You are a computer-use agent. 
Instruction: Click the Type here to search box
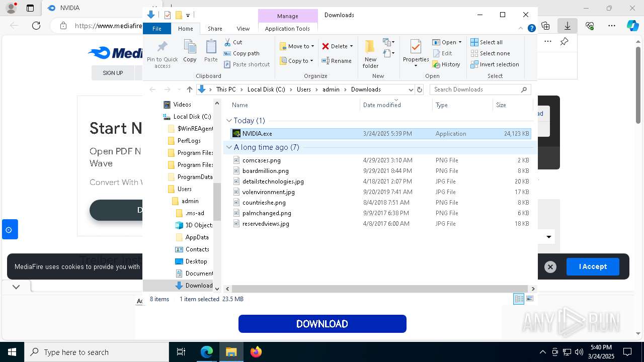coord(97,352)
